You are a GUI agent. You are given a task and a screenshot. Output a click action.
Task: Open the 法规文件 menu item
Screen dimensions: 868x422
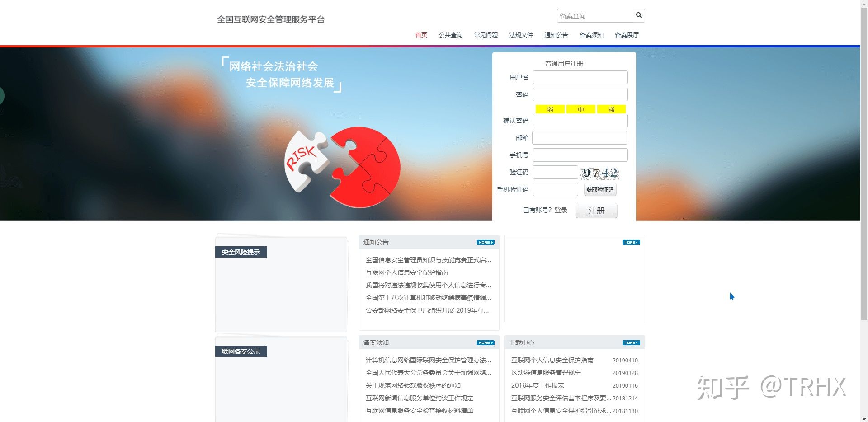[521, 35]
